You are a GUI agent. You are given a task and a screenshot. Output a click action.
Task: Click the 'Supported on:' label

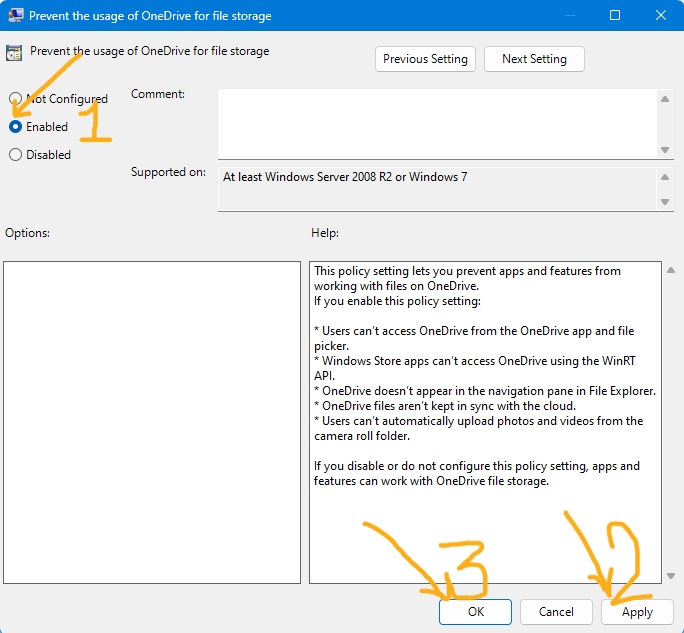[168, 172]
